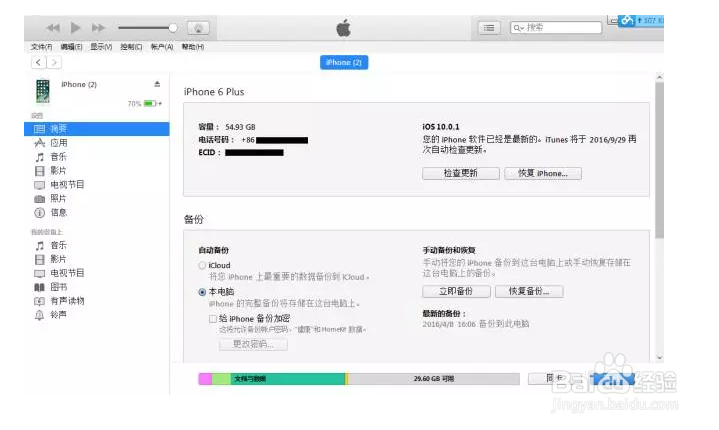This screenshot has width=719, height=430.
Task: Eject the iPhone (2) device
Action: click(x=157, y=84)
